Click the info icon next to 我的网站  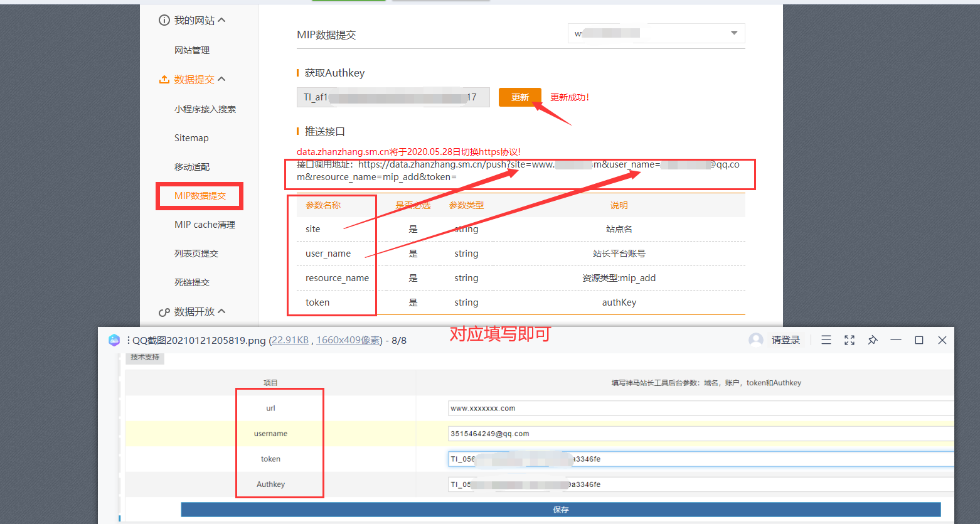click(164, 19)
